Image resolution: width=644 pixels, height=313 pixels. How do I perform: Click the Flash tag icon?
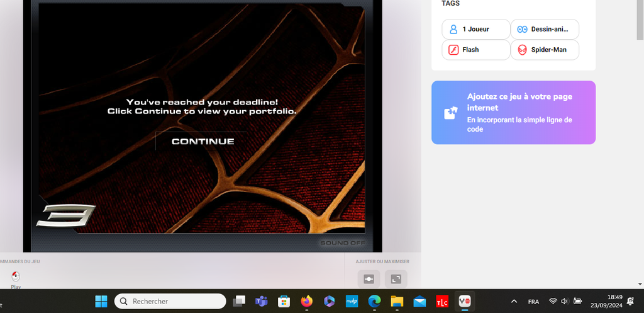[x=453, y=50]
